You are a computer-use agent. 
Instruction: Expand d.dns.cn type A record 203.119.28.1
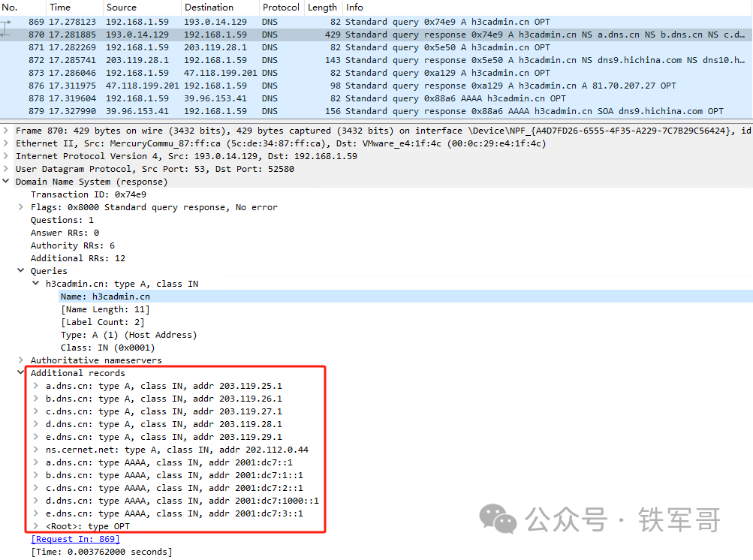coord(35,423)
